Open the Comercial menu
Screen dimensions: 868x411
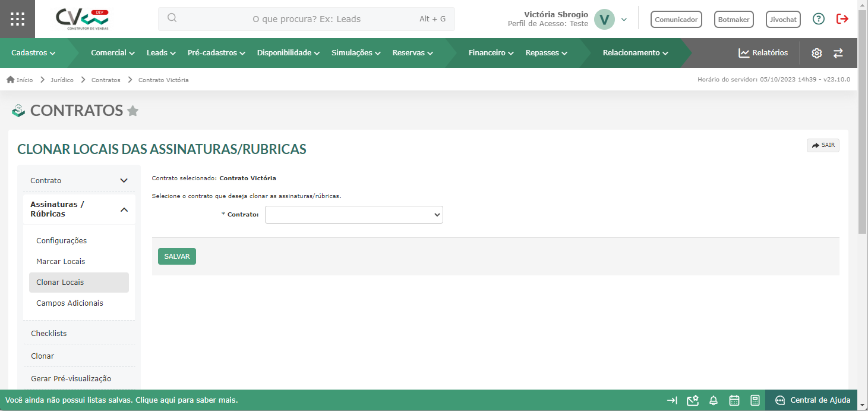click(x=113, y=53)
